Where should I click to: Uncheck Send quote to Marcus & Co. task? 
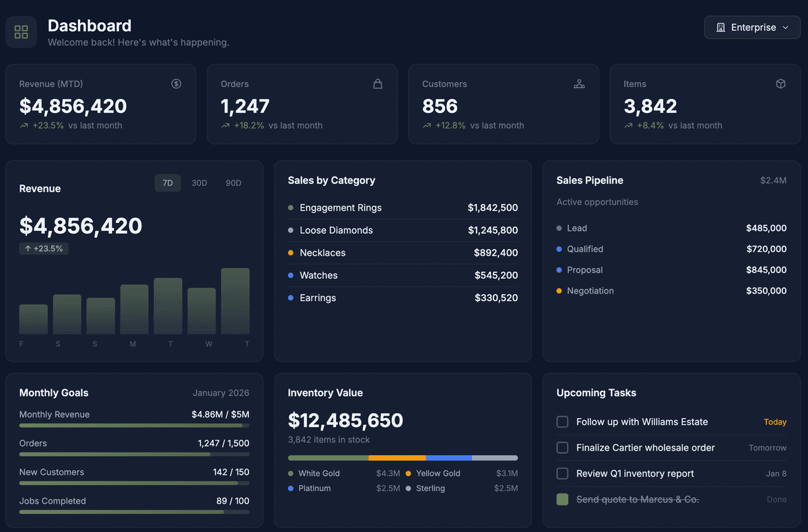point(562,500)
